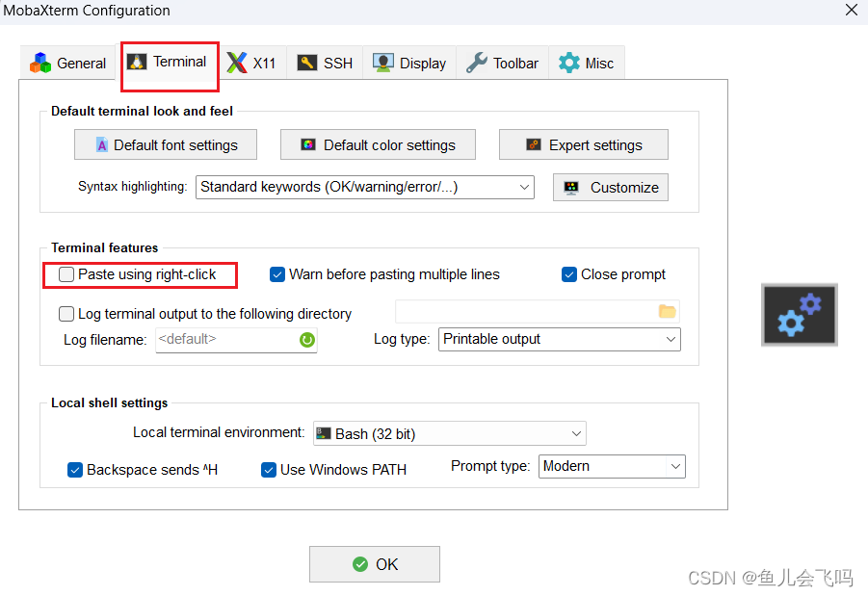
Task: Click the log directory path field
Action: pos(537,312)
